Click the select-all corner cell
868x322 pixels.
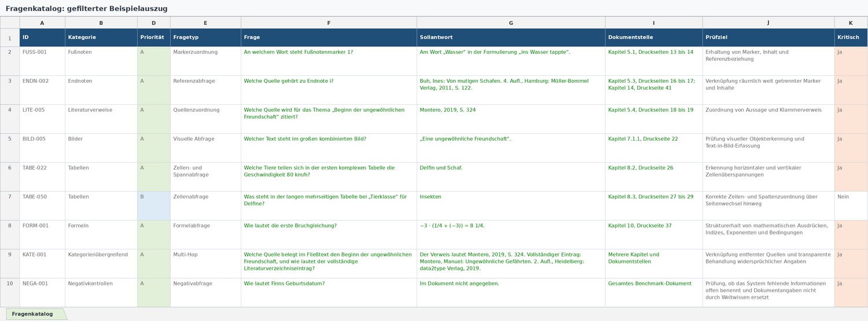(x=10, y=23)
